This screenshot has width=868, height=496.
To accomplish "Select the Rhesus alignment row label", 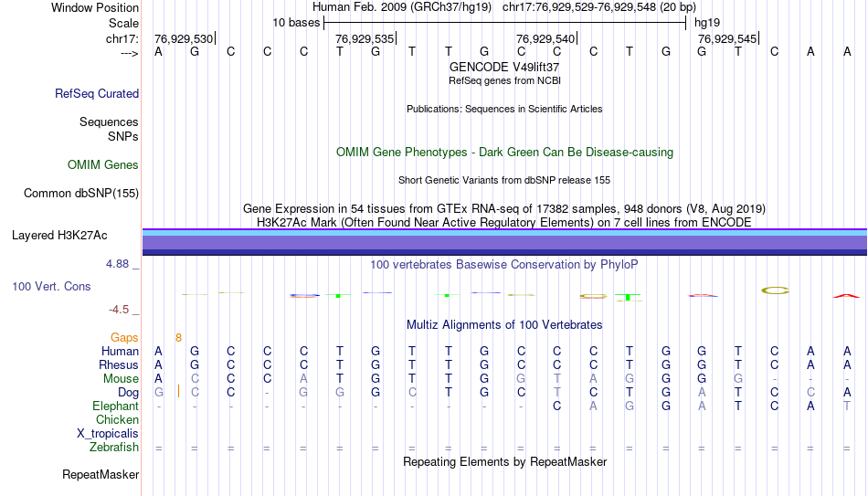I will pos(119,364).
